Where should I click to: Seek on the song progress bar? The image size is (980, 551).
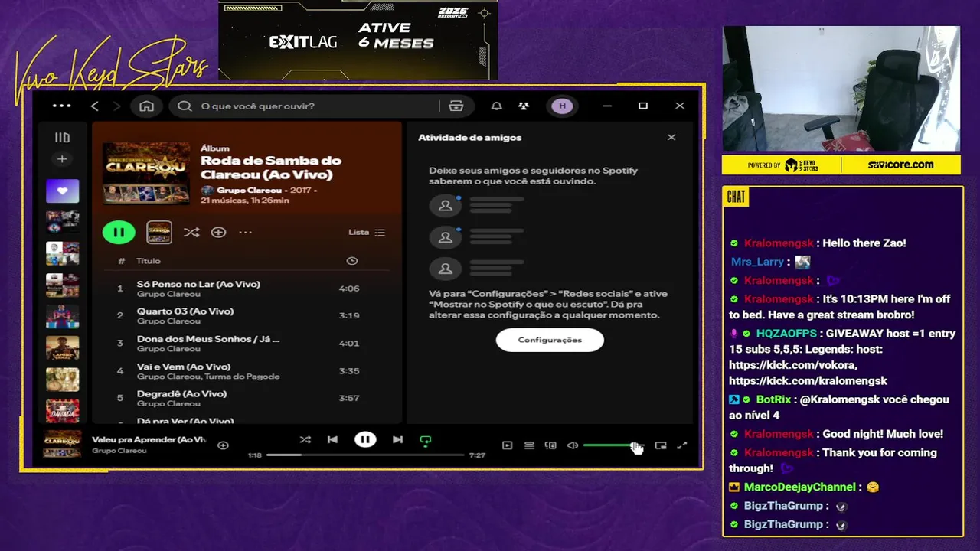click(365, 455)
